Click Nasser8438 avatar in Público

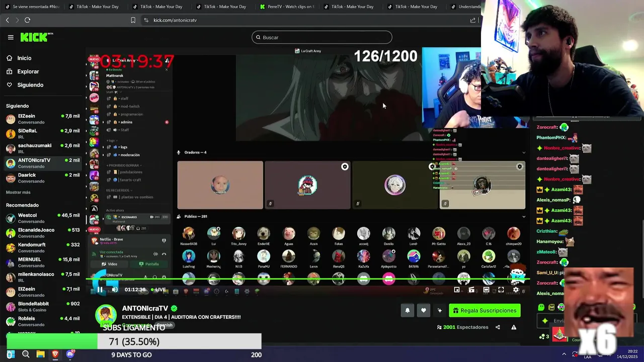click(189, 233)
